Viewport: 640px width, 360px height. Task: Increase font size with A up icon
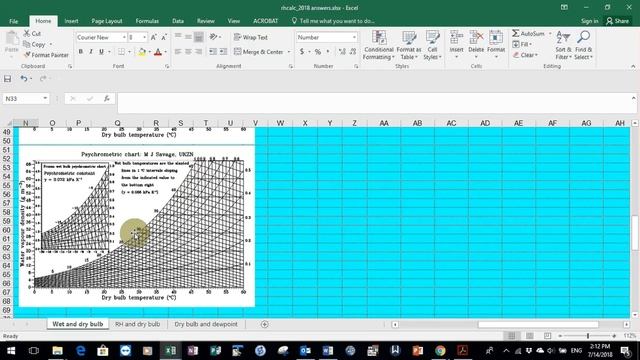tap(153, 37)
